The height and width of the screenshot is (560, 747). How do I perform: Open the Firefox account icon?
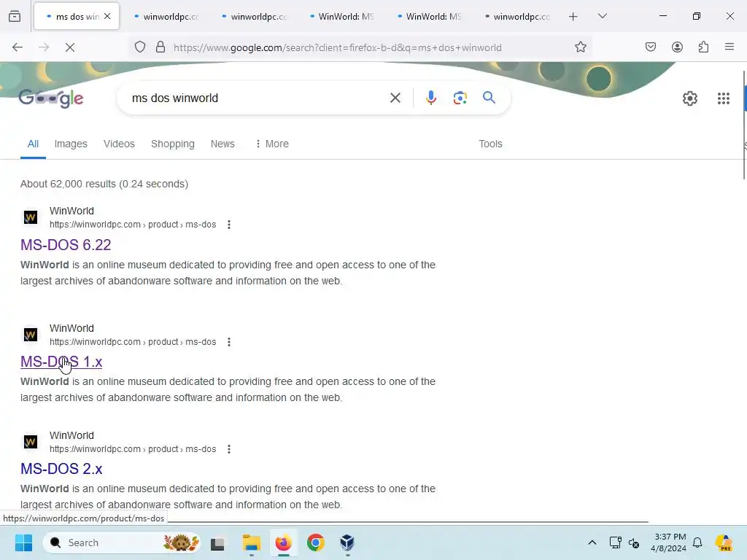pyautogui.click(x=677, y=47)
